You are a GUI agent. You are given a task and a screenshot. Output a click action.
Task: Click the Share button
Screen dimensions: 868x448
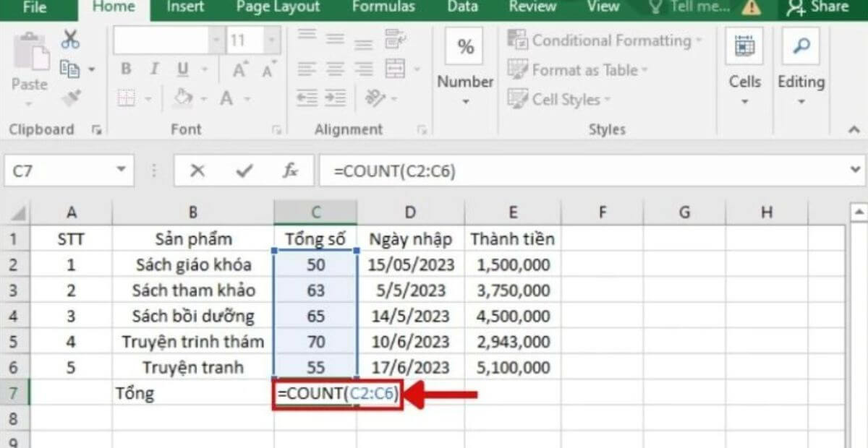tap(817, 7)
